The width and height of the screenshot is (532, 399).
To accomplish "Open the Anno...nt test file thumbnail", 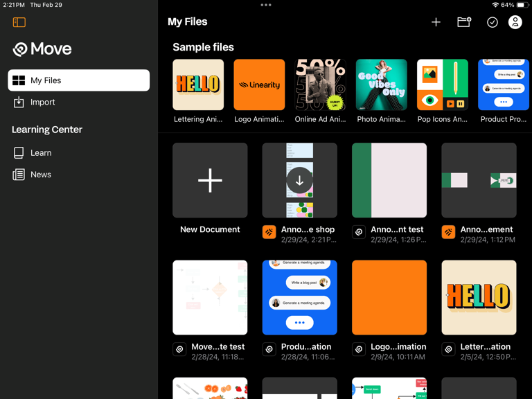I will 389,180.
